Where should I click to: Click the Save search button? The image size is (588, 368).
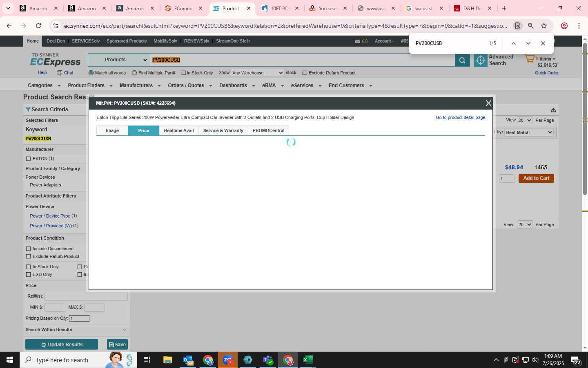tap(118, 344)
